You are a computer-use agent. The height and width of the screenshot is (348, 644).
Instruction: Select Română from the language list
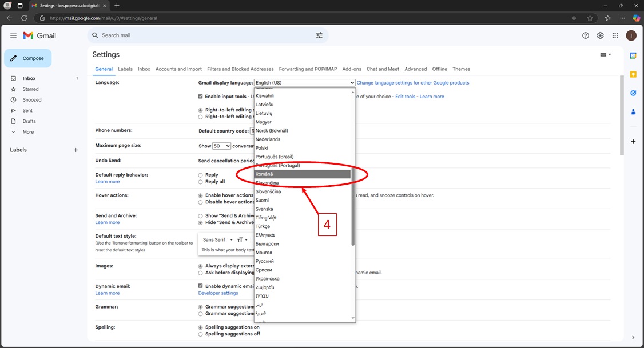302,174
